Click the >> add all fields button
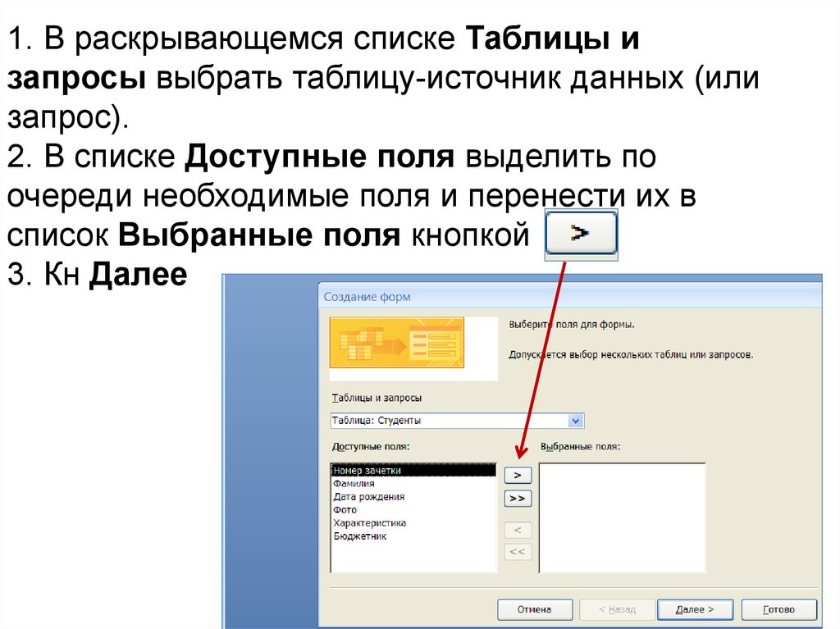The height and width of the screenshot is (629, 840). [x=517, y=498]
